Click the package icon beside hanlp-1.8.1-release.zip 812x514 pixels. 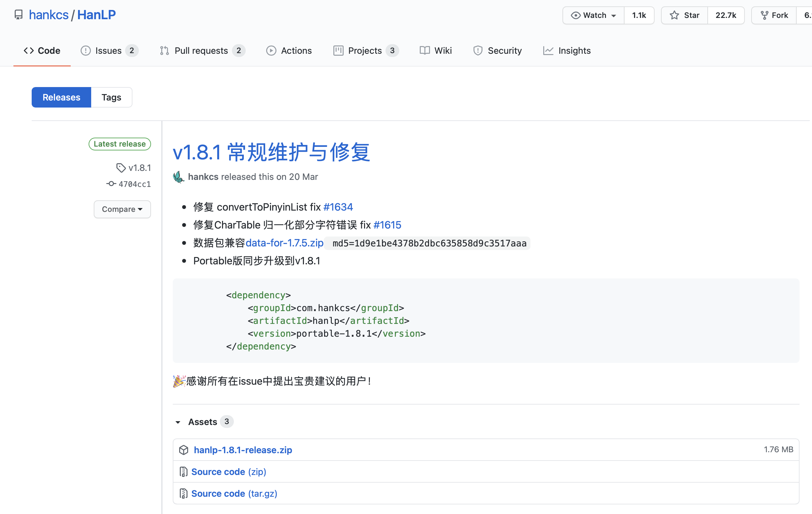point(184,450)
